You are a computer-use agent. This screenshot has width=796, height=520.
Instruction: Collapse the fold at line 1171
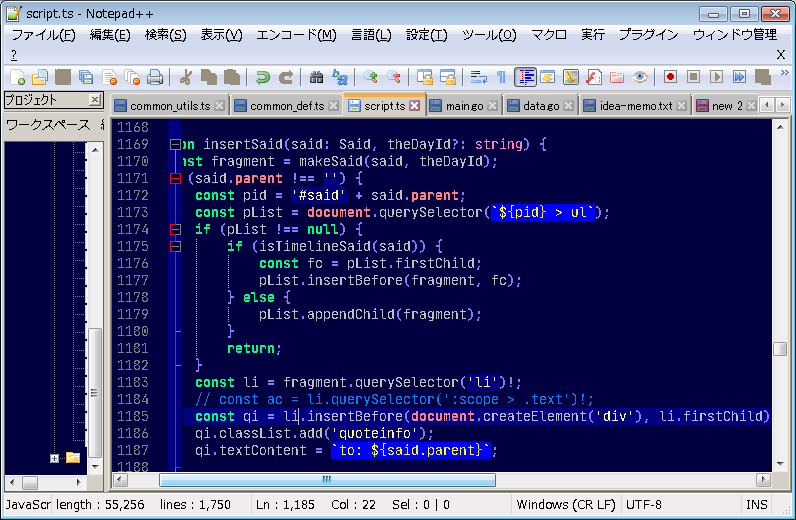point(175,178)
